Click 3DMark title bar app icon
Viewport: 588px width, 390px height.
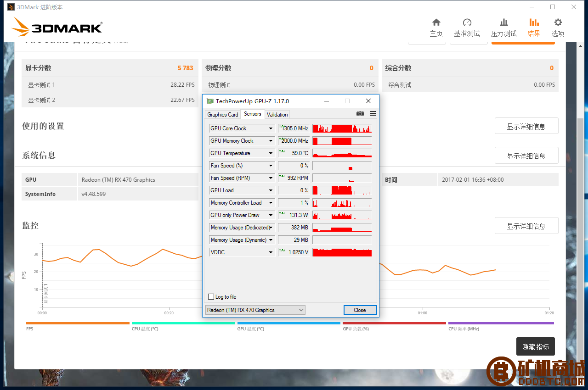coord(11,7)
